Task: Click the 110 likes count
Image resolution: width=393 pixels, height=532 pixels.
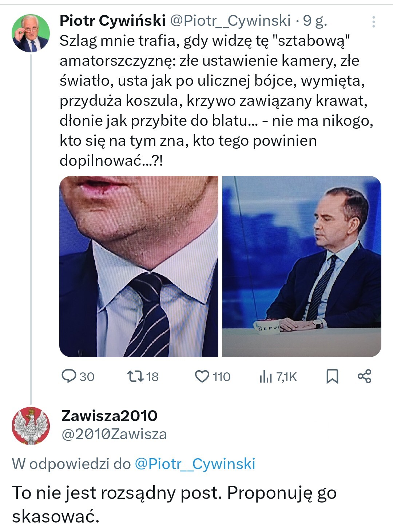Action: click(x=222, y=377)
